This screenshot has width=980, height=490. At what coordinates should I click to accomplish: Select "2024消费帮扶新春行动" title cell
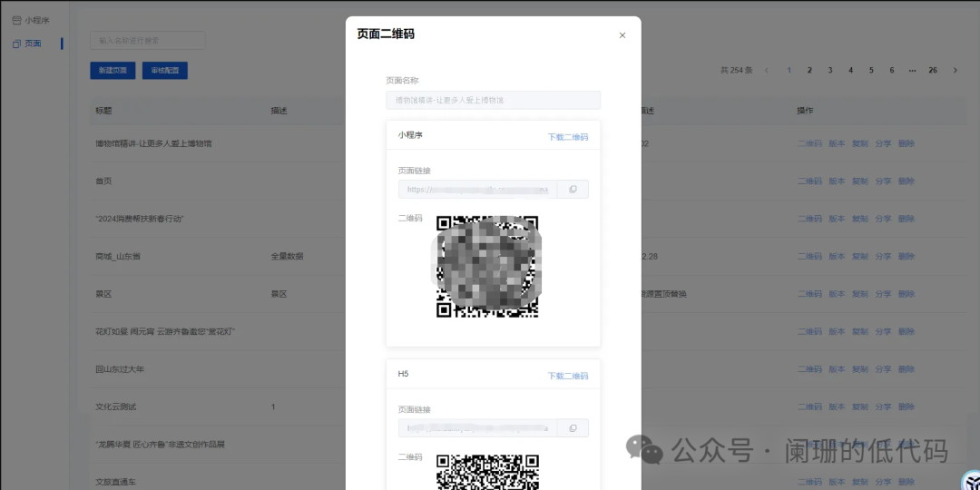click(140, 219)
